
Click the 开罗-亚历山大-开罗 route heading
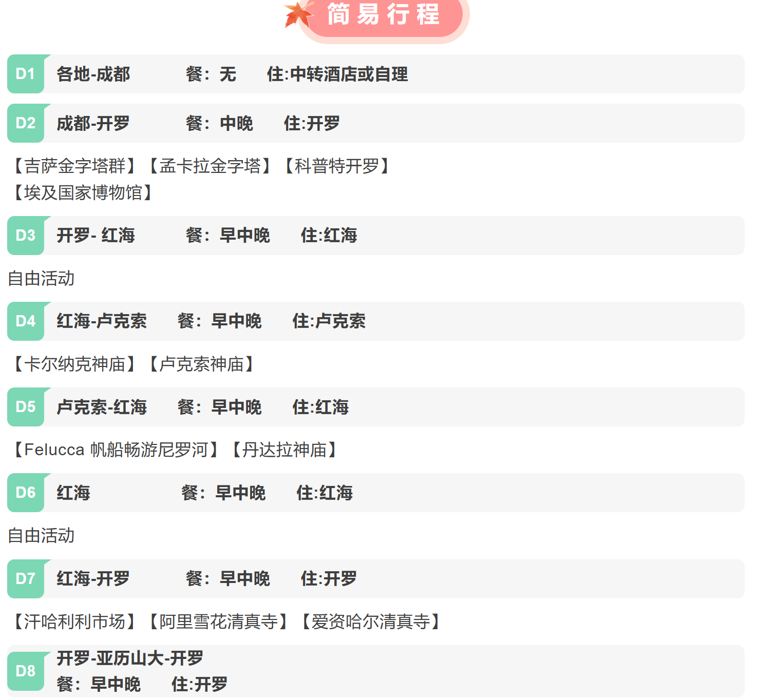click(130, 658)
